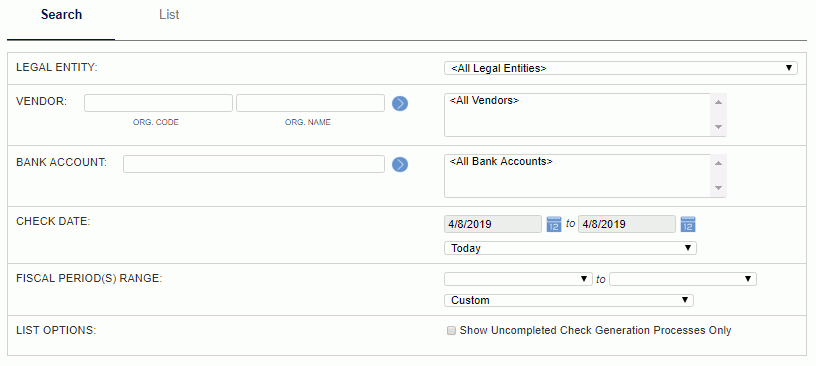Click the Org. Code vendor field

click(x=158, y=103)
